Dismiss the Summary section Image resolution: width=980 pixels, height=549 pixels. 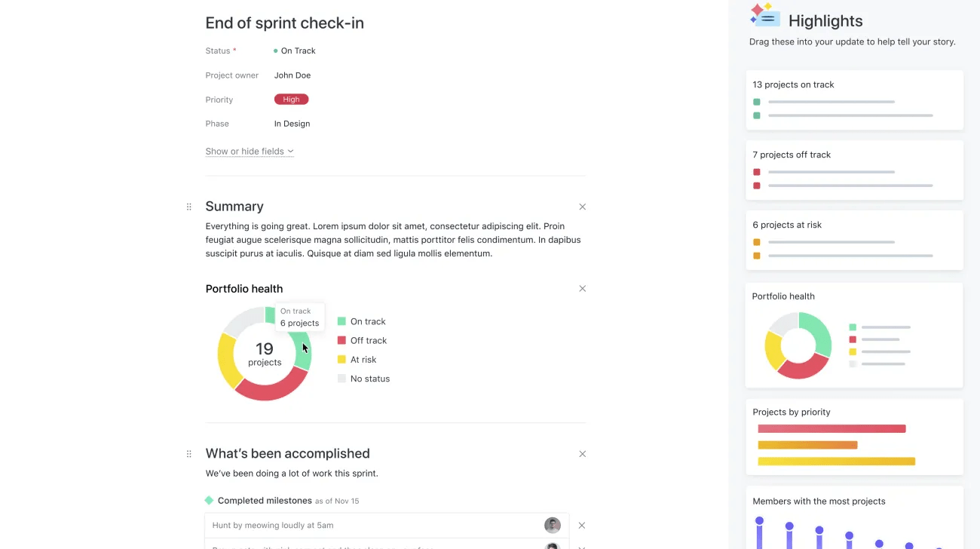582,206
